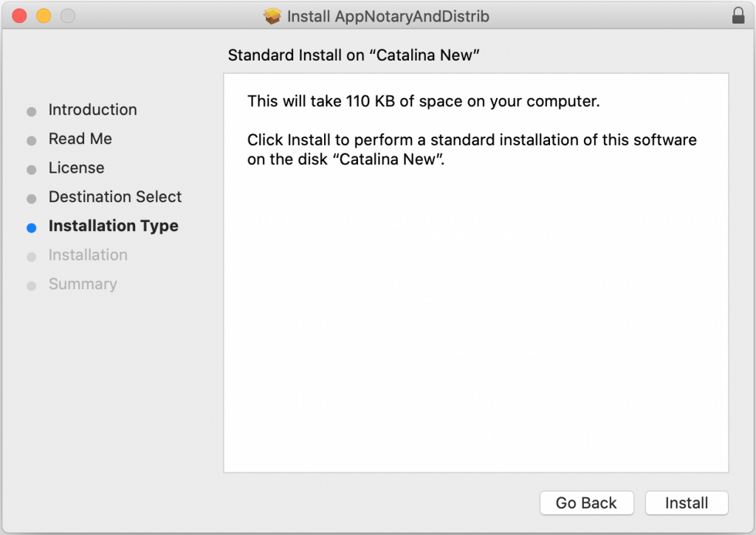The image size is (756, 535).
Task: Minimize the installer with the yellow button
Action: (x=44, y=15)
